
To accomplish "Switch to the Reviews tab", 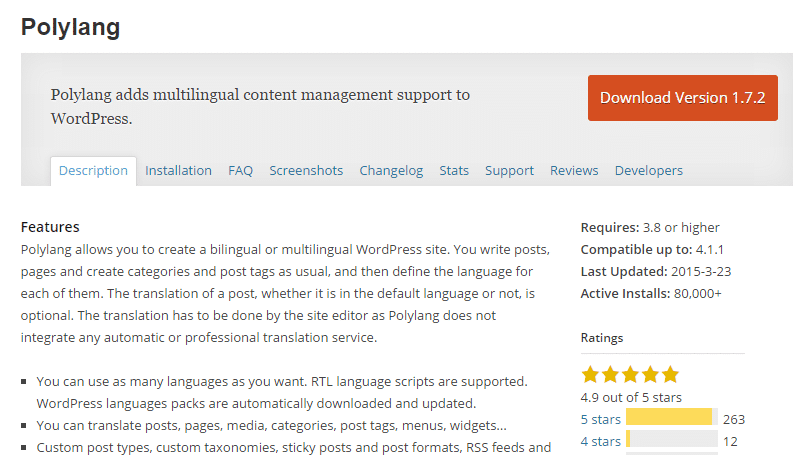I will coord(574,171).
